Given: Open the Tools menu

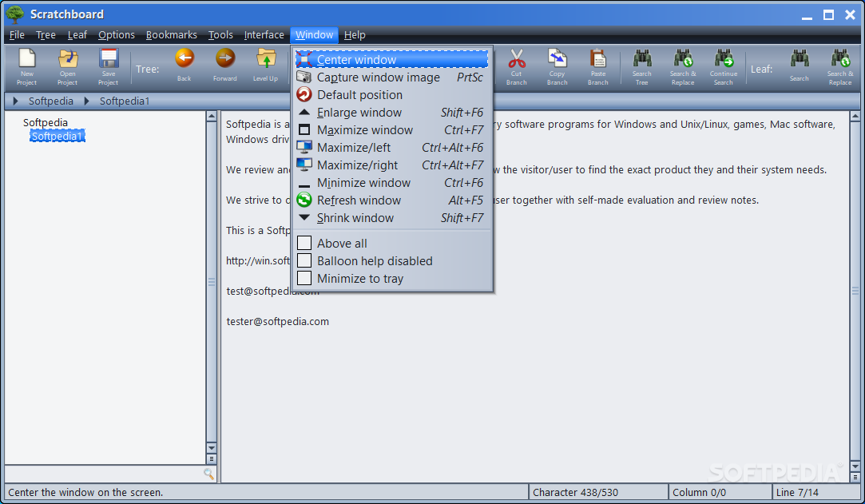Looking at the screenshot, I should tap(220, 34).
